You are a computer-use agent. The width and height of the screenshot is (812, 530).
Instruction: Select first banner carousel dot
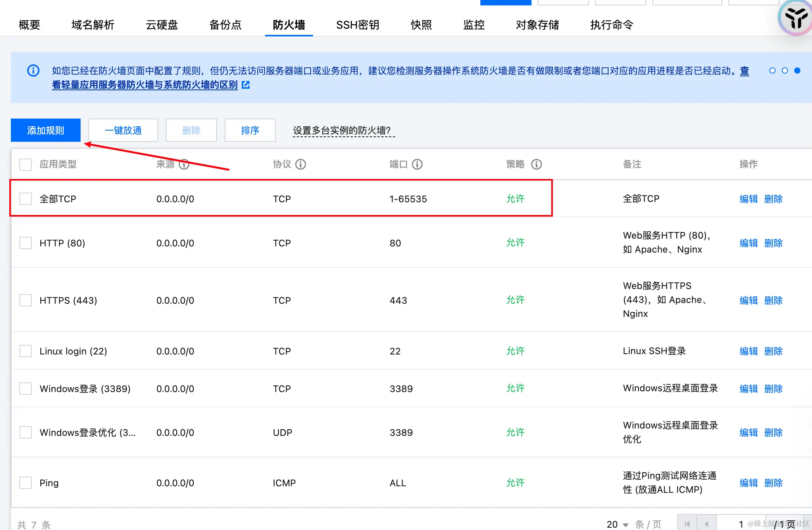point(772,71)
